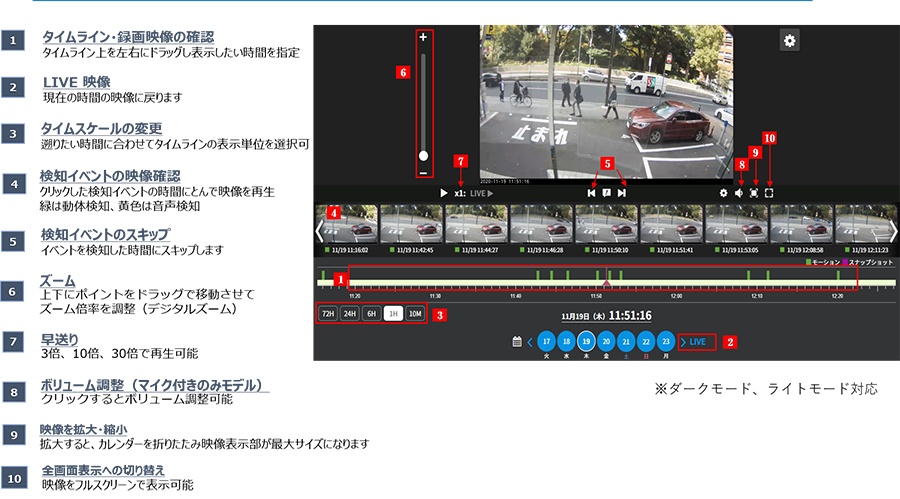This screenshot has width=900, height=499.
Task: Open event thumbnail 11/19 11:46:28
Action: [x=541, y=225]
